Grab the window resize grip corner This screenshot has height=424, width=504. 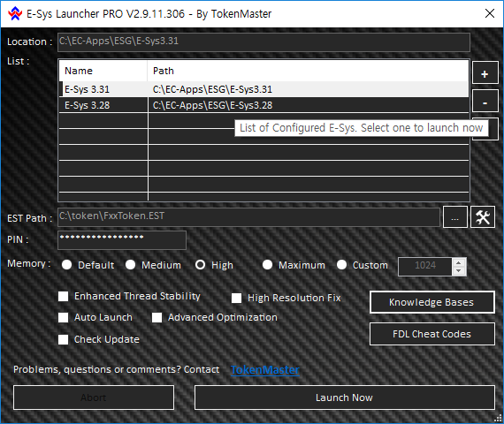499,418
